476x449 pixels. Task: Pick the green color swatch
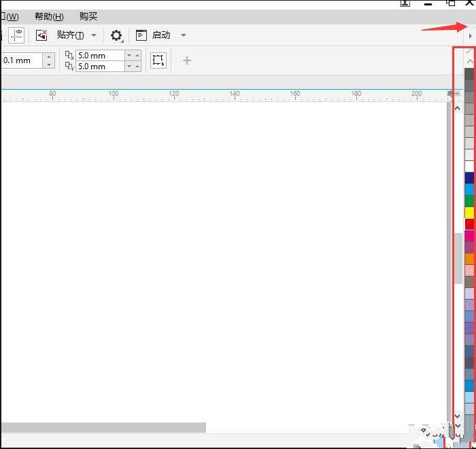click(469, 201)
